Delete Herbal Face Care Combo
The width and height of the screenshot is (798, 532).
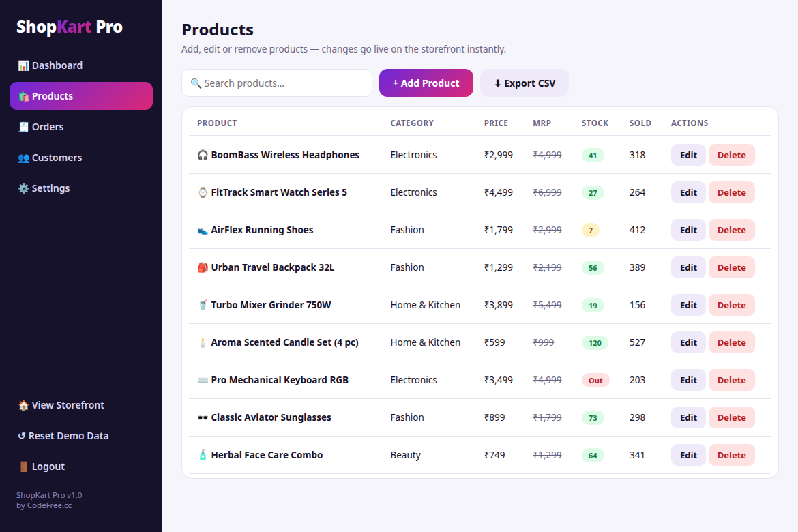pyautogui.click(x=731, y=455)
